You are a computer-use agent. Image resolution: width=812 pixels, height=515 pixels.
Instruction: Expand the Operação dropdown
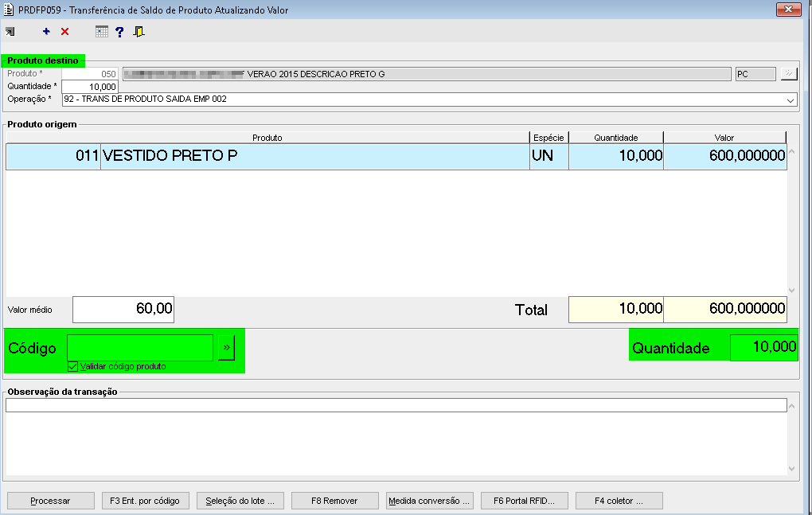click(791, 99)
